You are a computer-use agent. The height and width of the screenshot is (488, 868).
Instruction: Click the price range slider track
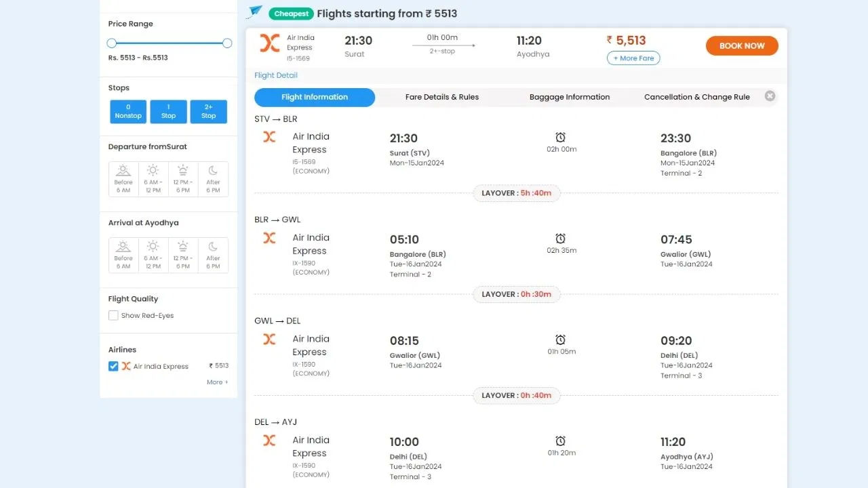point(170,43)
